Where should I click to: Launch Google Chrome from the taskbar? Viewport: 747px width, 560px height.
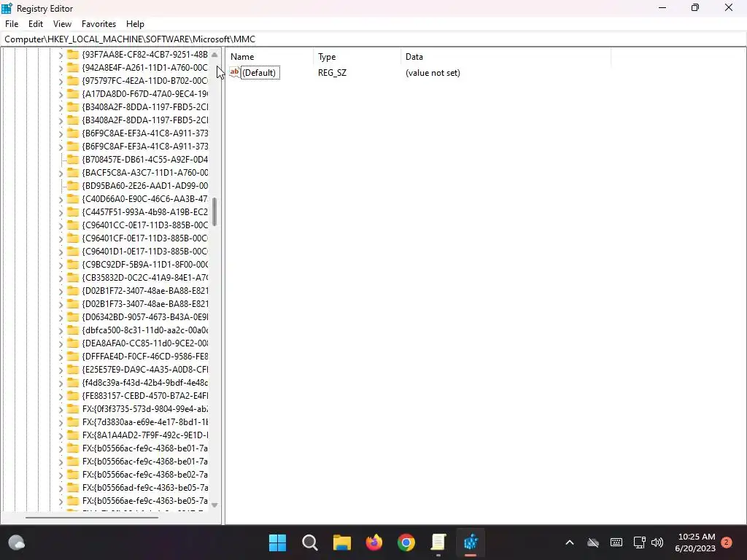(406, 542)
